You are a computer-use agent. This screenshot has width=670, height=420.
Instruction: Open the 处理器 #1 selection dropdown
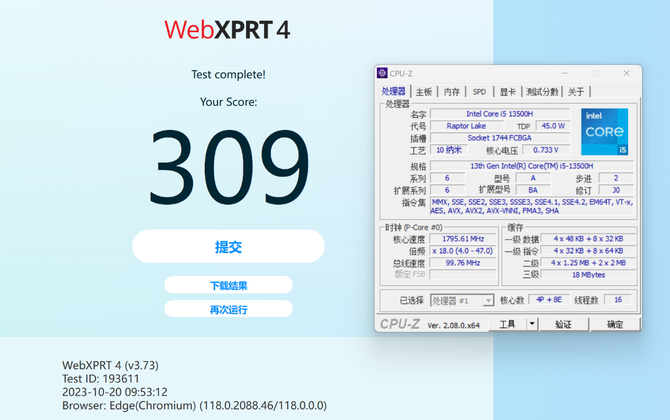[462, 301]
